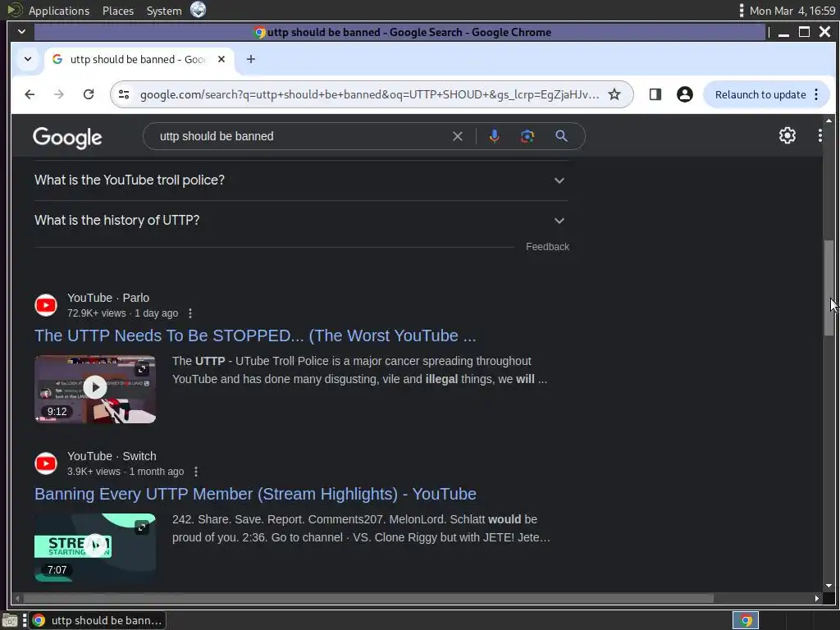Click 'YouTube · Parlo' source text
840x630 pixels.
[108, 298]
